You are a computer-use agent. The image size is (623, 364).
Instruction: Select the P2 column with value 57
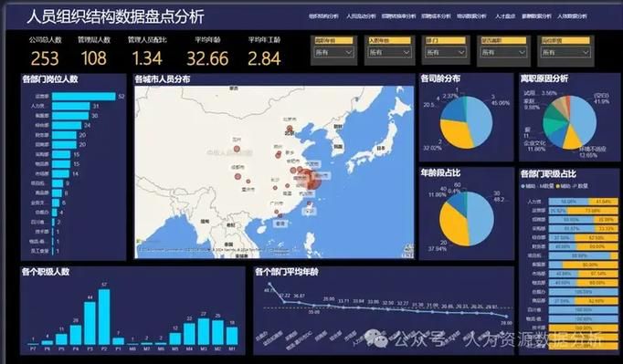coord(104,317)
